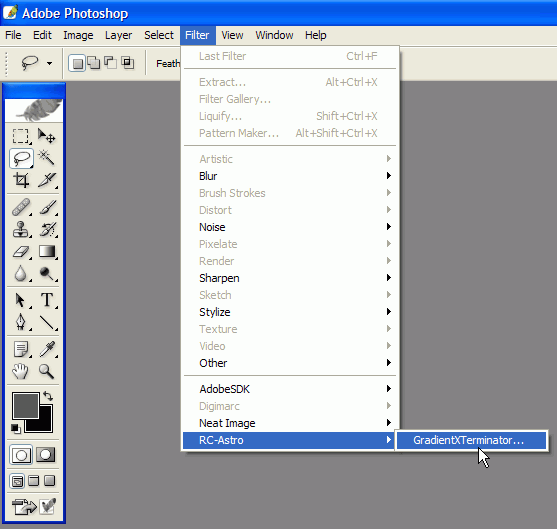The height and width of the screenshot is (529, 557).
Task: Expand the RC-Astro submenu
Action: pos(289,440)
